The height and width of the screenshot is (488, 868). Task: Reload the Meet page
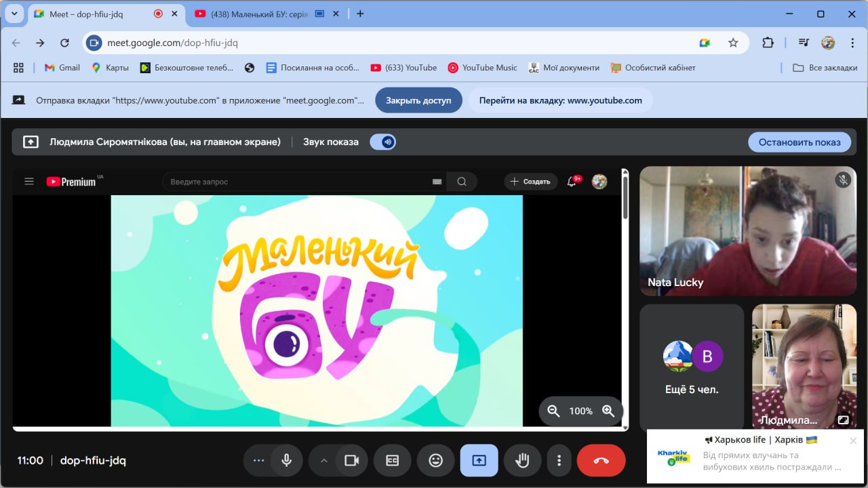64,43
